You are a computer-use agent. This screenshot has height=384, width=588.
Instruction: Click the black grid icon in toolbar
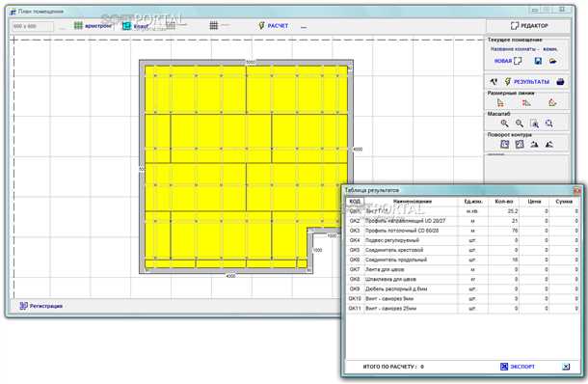point(214,25)
